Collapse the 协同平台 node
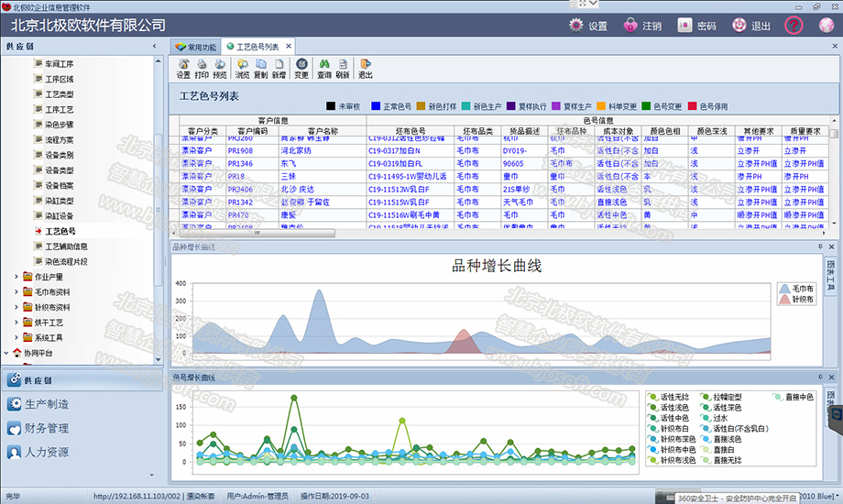 (6, 353)
